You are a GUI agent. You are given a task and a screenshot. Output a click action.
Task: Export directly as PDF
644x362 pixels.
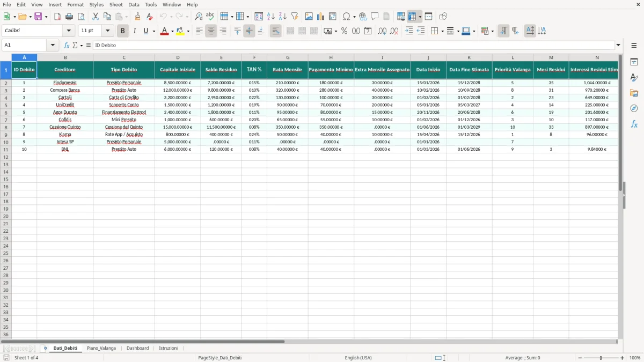coord(57,17)
